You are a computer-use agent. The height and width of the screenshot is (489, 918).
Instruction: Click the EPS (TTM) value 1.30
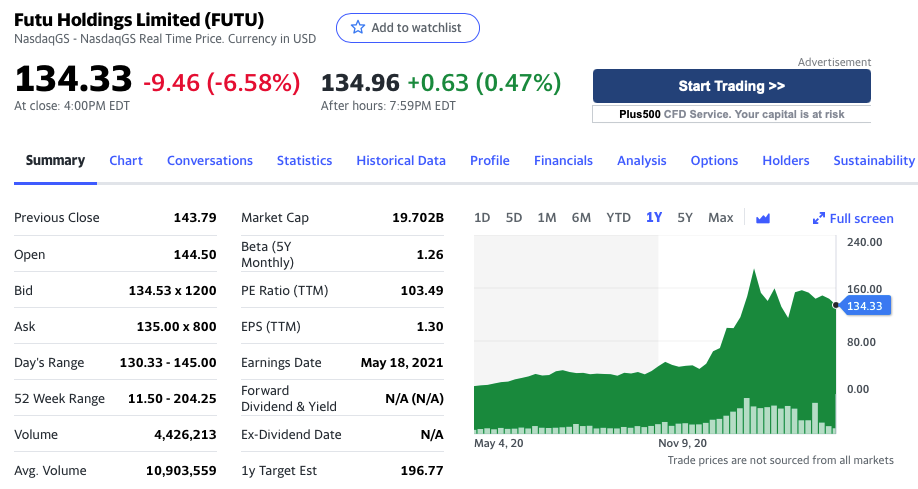coord(430,327)
